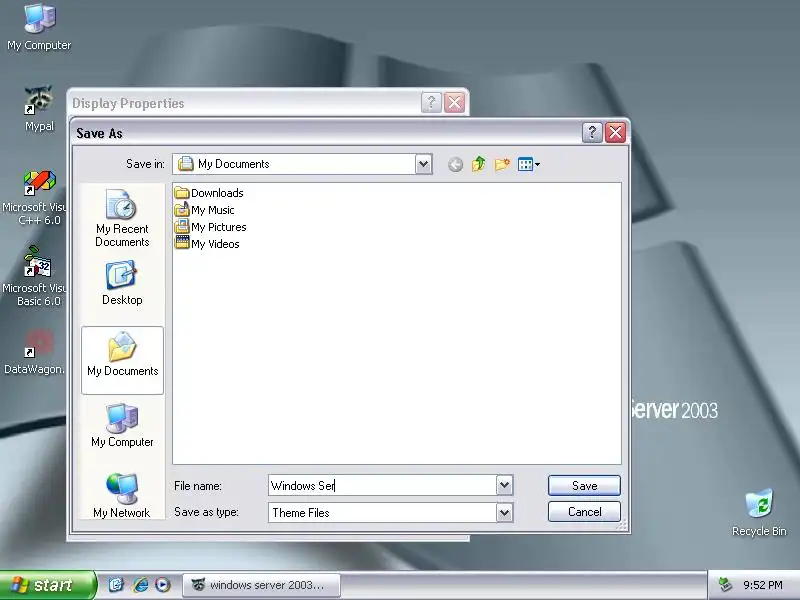Select the Mypal desktop shortcut

click(x=39, y=108)
